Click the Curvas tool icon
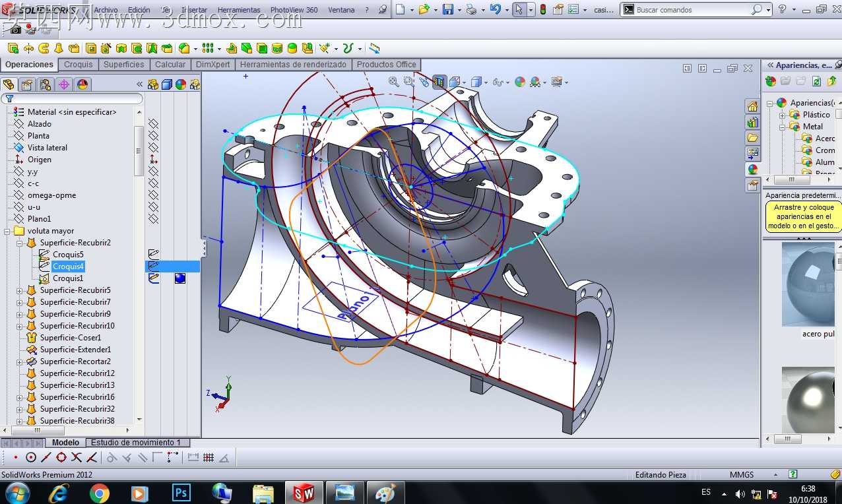842x504 pixels. 348,48
